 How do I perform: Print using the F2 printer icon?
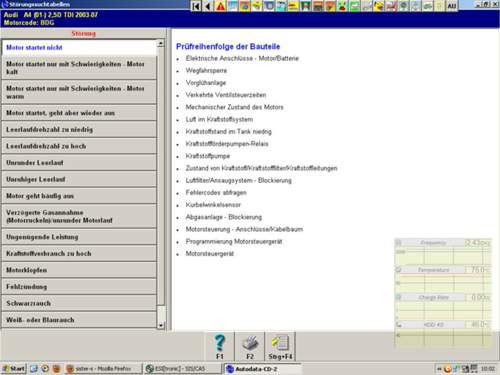tap(250, 347)
